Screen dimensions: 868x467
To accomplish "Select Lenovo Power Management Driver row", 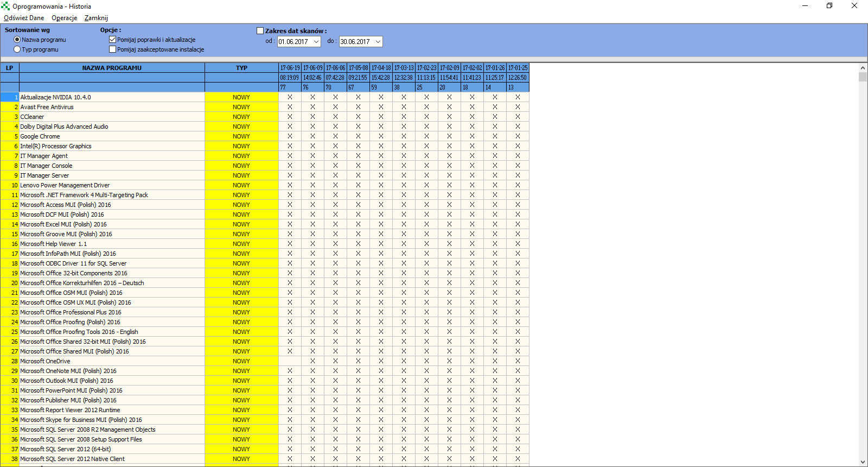I will (112, 185).
